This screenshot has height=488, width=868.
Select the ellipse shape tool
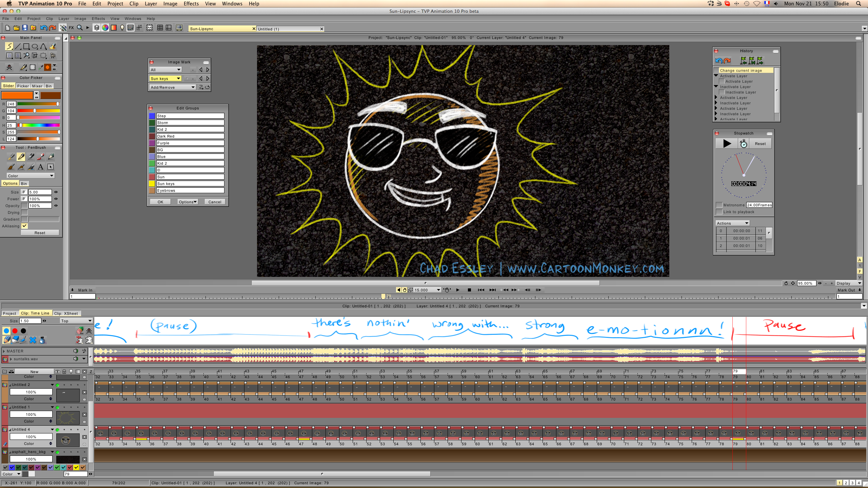pos(35,46)
